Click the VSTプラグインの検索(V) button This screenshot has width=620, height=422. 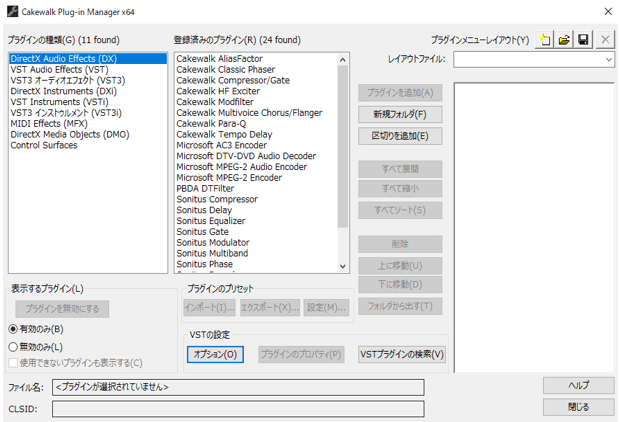click(x=402, y=354)
